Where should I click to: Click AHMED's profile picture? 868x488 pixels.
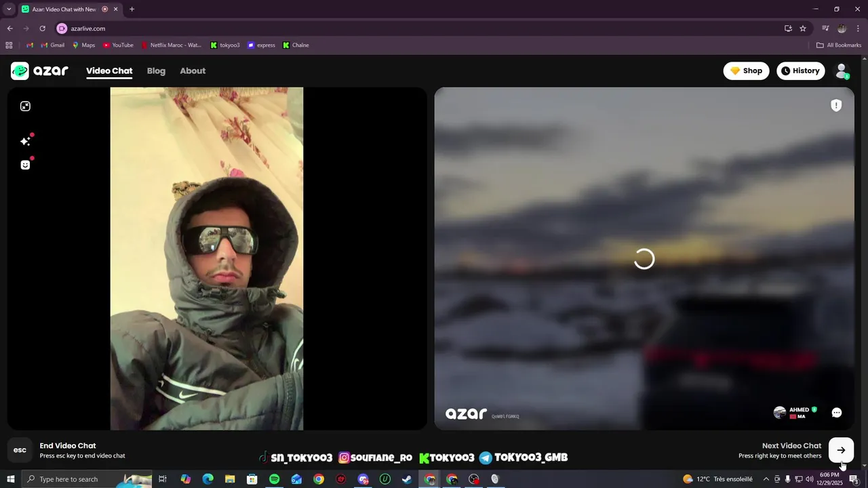tap(780, 412)
